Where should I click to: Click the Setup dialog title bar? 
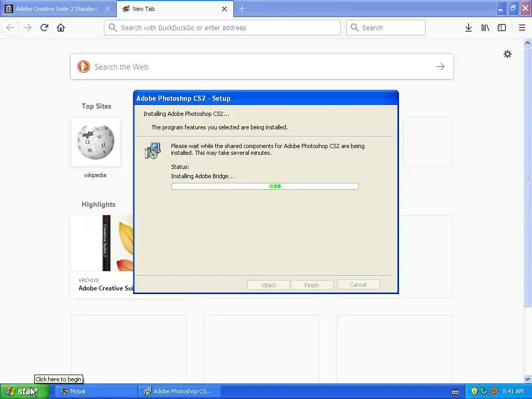265,98
